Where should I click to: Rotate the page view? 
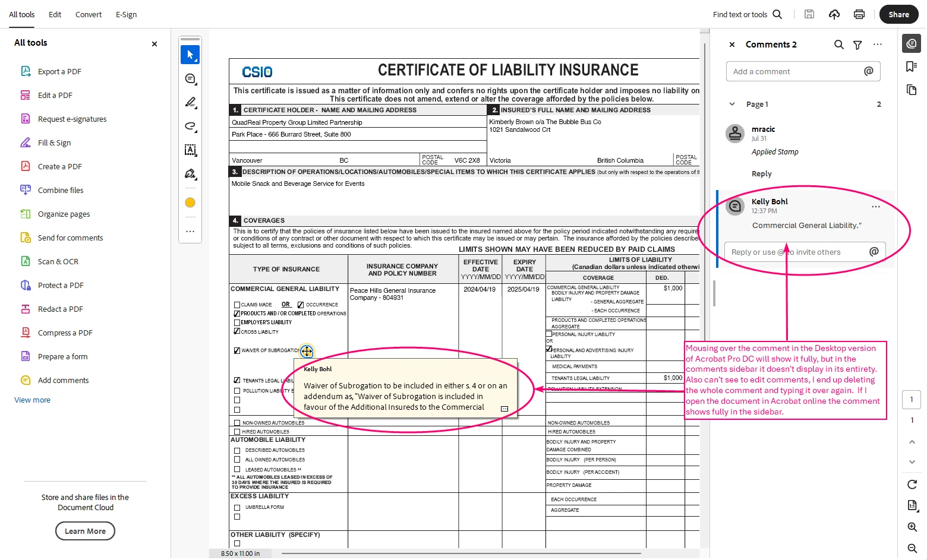pos(912,485)
